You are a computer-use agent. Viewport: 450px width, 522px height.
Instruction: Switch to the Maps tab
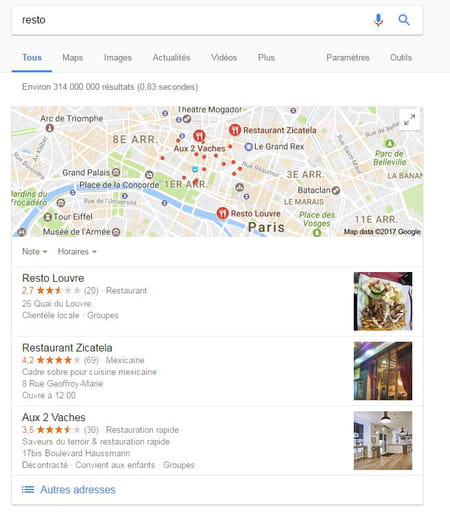72,58
